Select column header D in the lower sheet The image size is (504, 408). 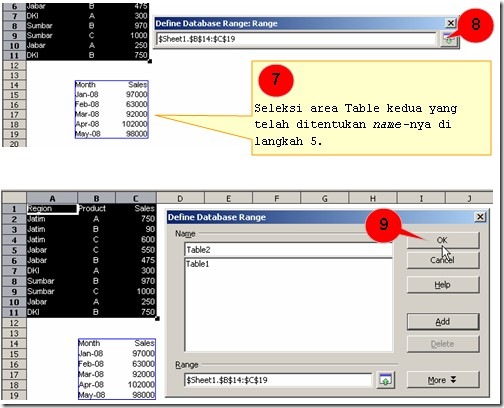(x=180, y=199)
